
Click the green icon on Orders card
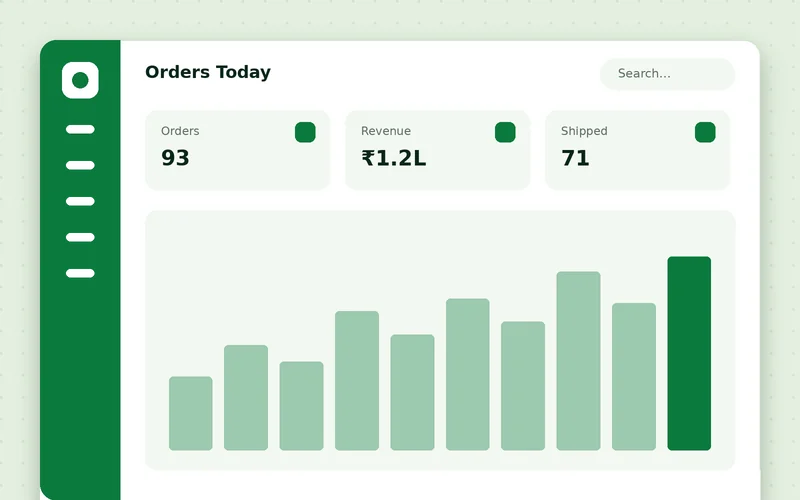click(305, 132)
